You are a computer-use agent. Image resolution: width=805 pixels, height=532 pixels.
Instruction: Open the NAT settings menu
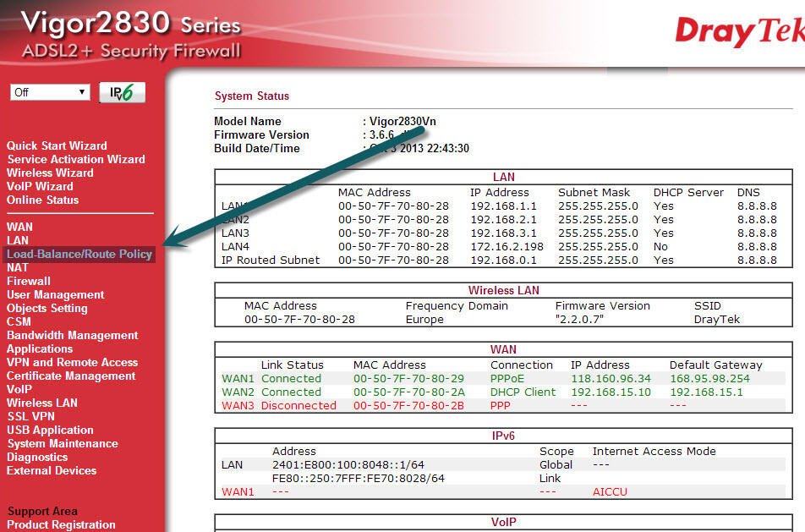(x=18, y=267)
